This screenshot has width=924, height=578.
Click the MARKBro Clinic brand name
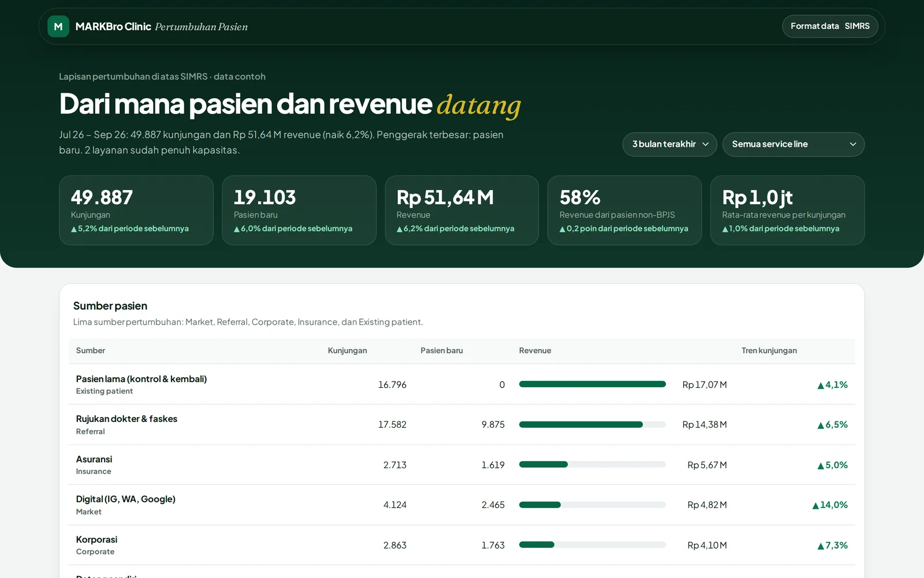coord(113,27)
